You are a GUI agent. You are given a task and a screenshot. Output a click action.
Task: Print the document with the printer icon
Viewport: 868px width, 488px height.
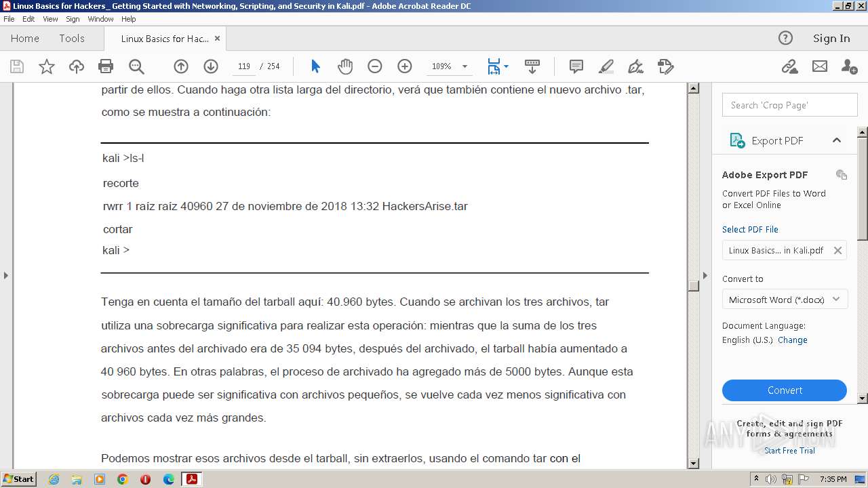tap(106, 66)
